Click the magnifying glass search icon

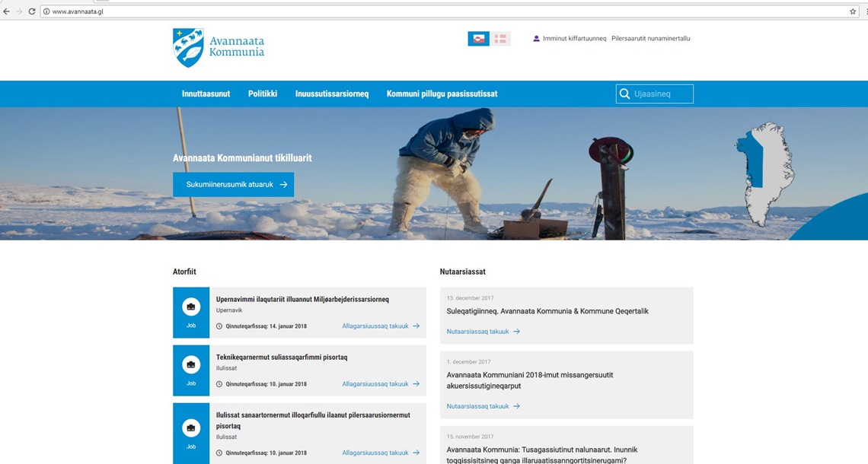pos(625,94)
